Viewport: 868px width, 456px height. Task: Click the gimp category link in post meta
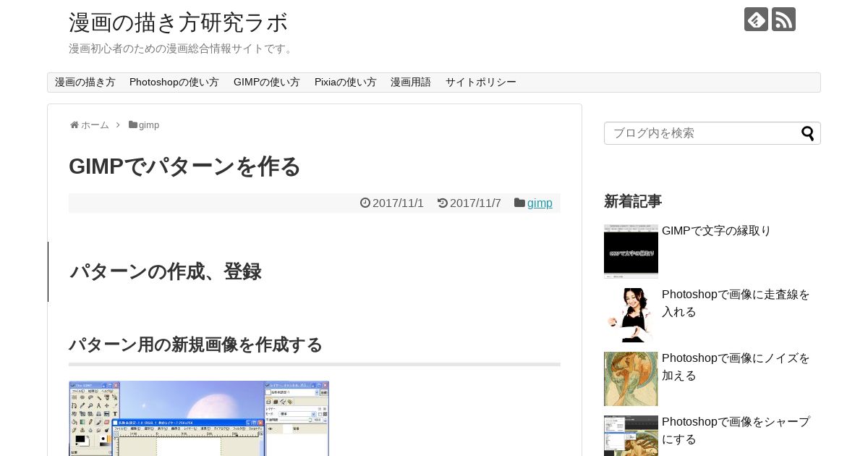coord(540,203)
